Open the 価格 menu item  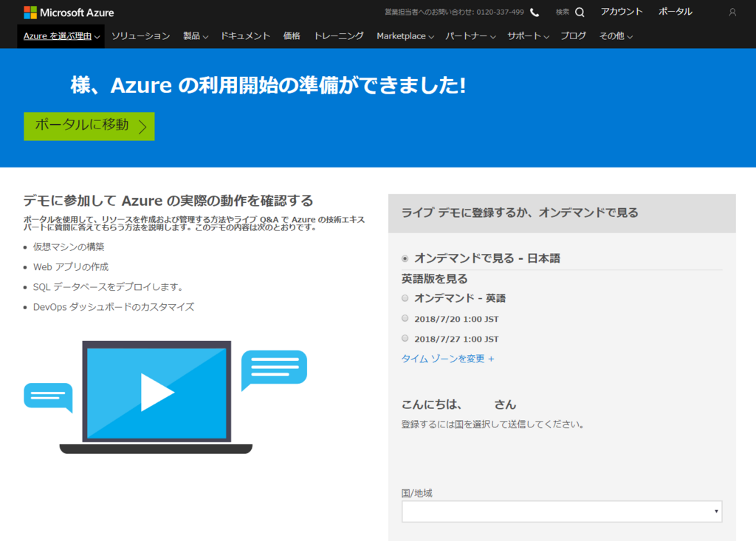click(292, 36)
